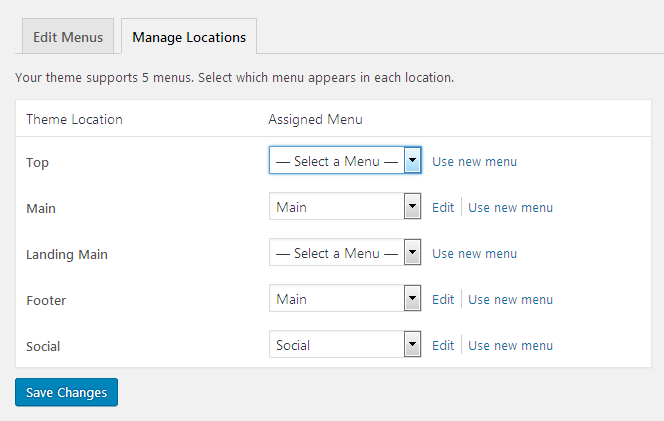
Task: Switch to the Edit Menus tab
Action: 68,36
